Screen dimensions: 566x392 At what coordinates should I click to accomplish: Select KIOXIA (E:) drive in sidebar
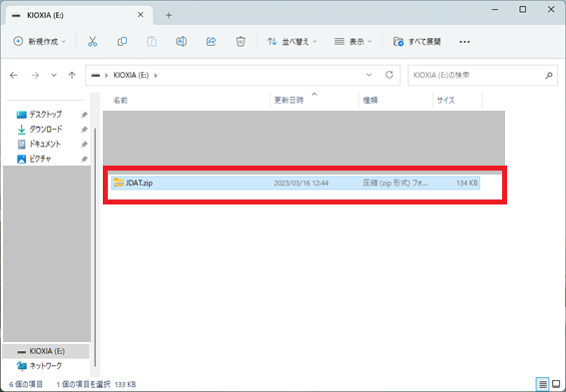(x=46, y=351)
